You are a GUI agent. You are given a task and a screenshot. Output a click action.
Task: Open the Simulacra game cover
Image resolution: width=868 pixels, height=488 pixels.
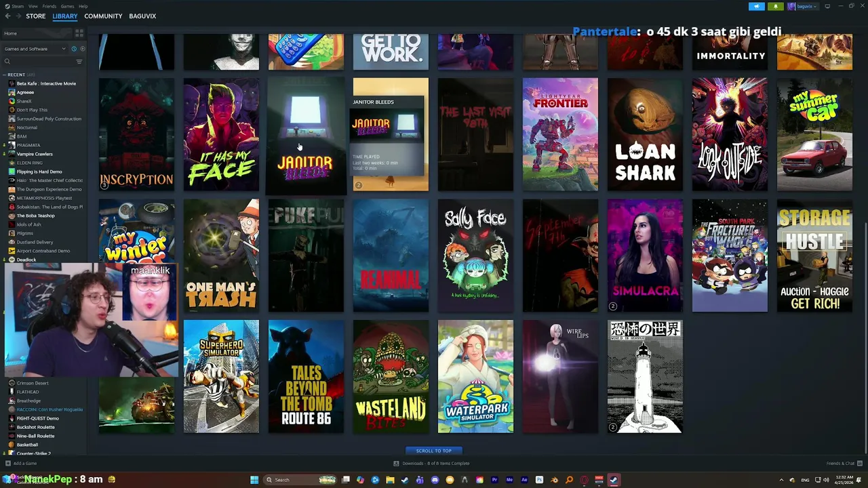(645, 256)
